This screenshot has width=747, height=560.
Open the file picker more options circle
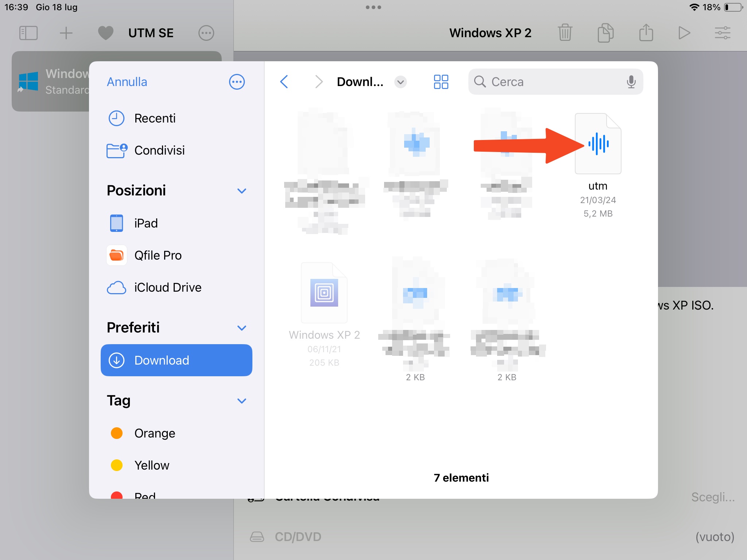point(237,82)
